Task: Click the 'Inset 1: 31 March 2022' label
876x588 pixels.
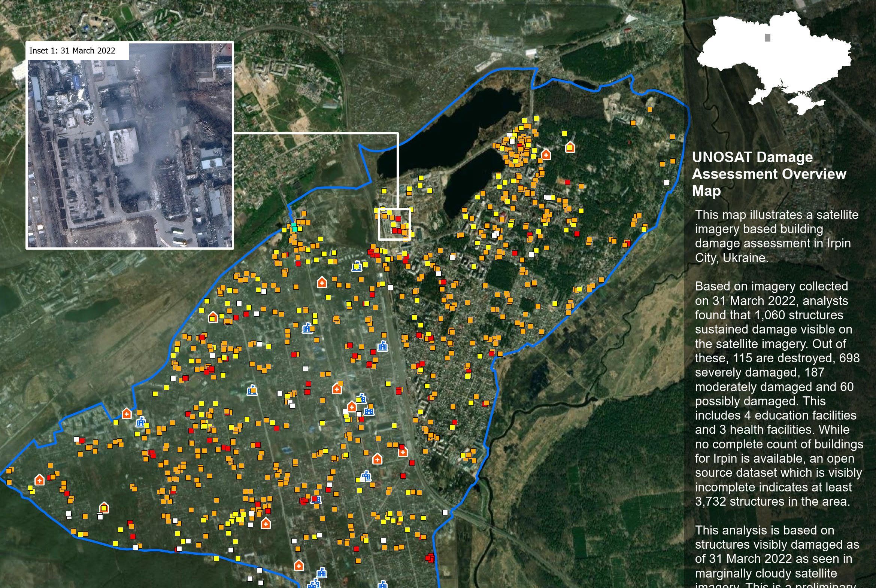Action: tap(72, 51)
